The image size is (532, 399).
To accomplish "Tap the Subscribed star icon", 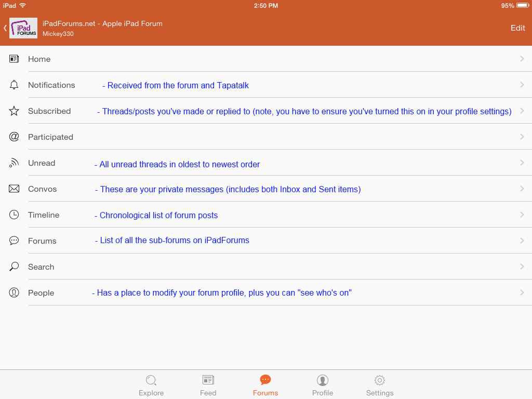I will click(14, 111).
